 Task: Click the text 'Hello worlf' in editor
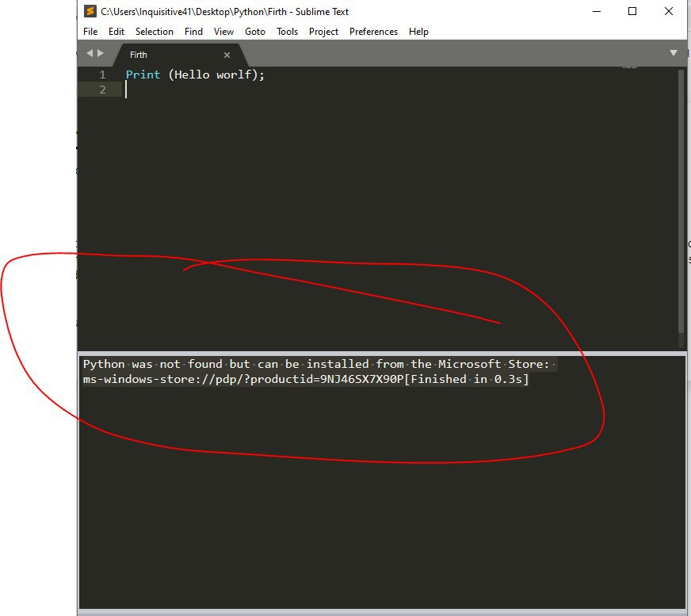[x=213, y=75]
